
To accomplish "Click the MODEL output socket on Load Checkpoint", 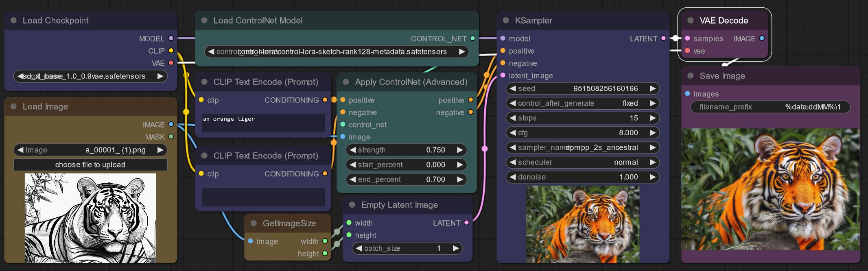I will click(x=171, y=38).
